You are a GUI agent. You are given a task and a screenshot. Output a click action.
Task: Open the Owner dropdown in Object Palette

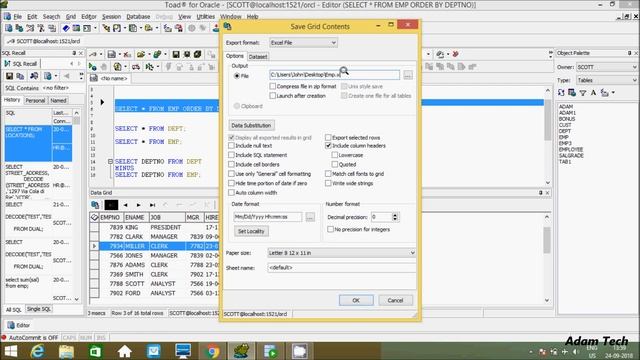point(607,67)
